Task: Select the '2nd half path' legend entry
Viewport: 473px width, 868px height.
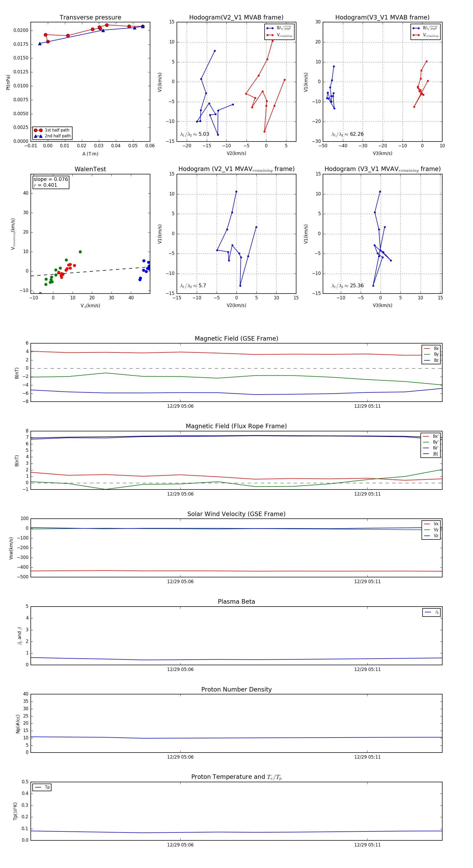Action: coord(52,136)
